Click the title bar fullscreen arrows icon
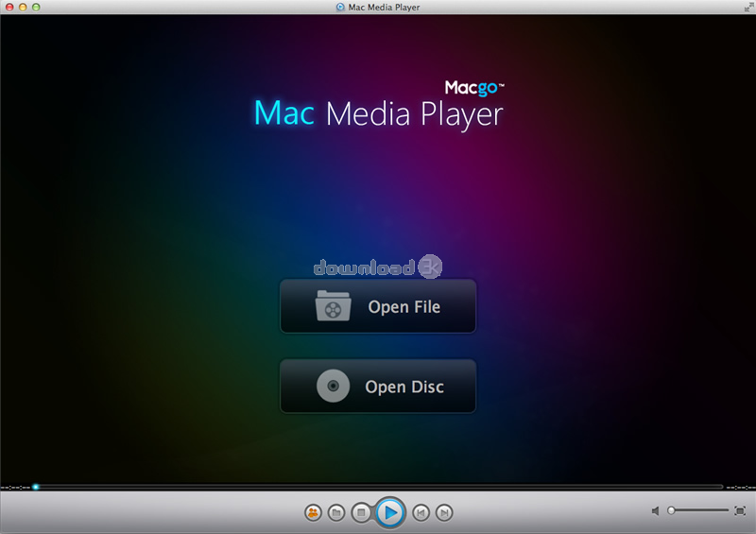This screenshot has height=534, width=756. coord(748,7)
